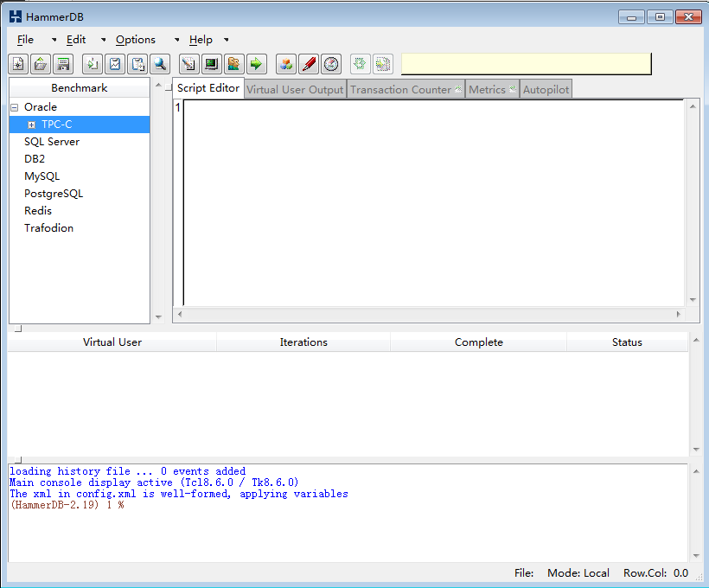Screen dimensions: 709x588
Task: Click the Paste clipboard icon
Action: tap(137, 64)
